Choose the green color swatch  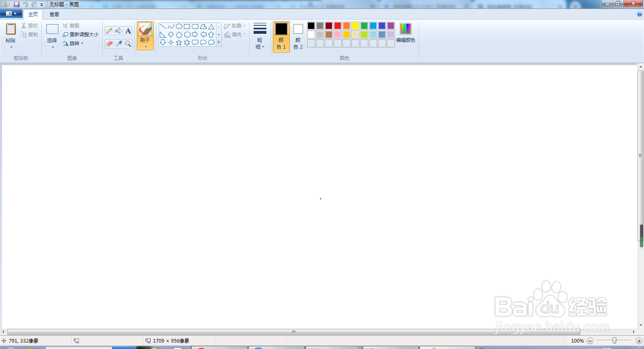364,26
